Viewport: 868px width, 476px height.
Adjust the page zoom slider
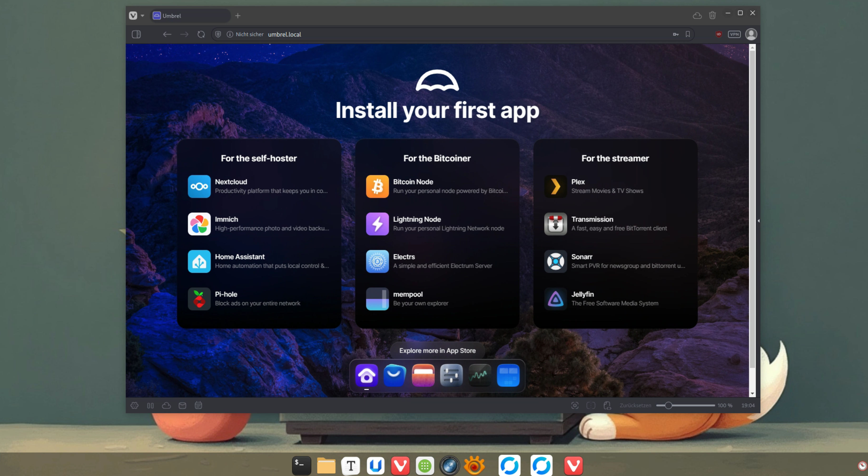click(685, 405)
